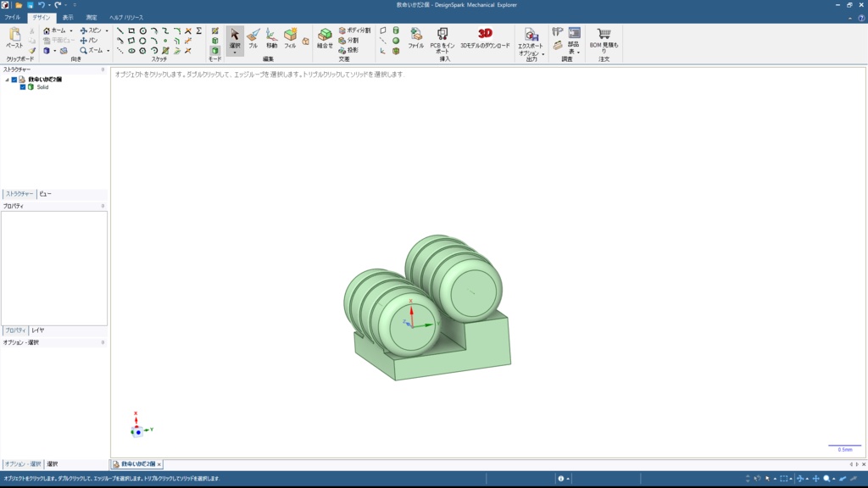Click the Help question mark icon

(861, 18)
